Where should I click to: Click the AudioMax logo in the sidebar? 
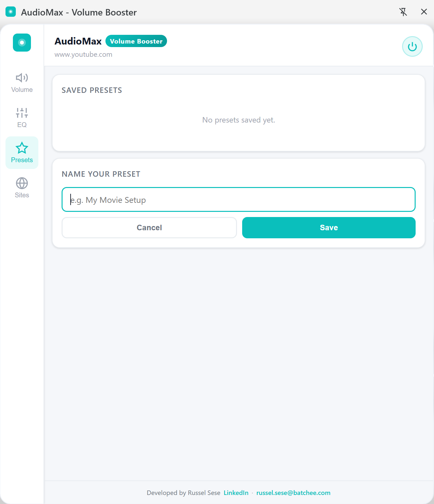point(22,43)
